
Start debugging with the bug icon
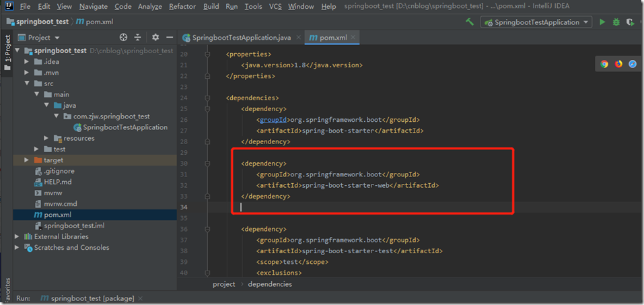point(616,22)
